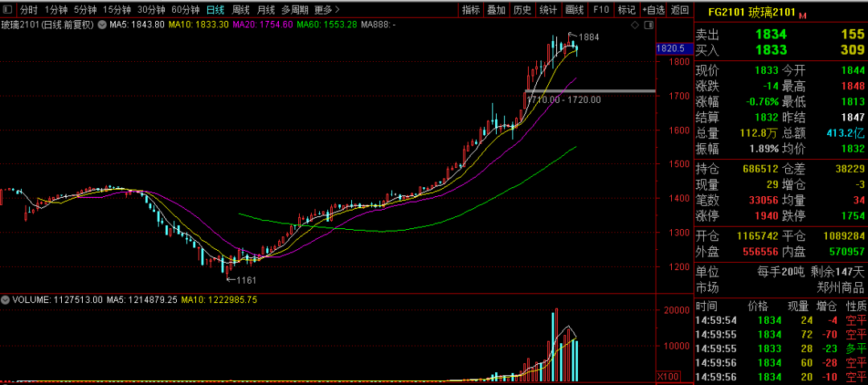Open 统计 statistics button
The height and width of the screenshot is (385, 868).
coord(548,10)
